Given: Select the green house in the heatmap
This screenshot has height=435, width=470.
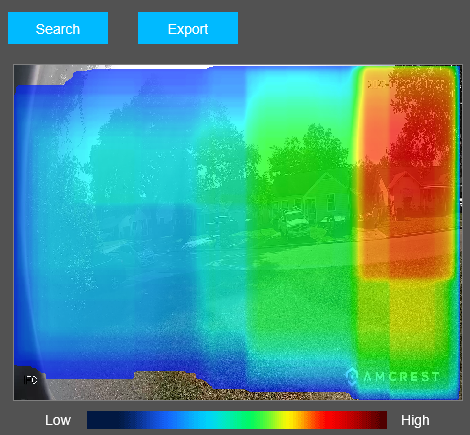Looking at the screenshot, I should pyautogui.click(x=324, y=198).
